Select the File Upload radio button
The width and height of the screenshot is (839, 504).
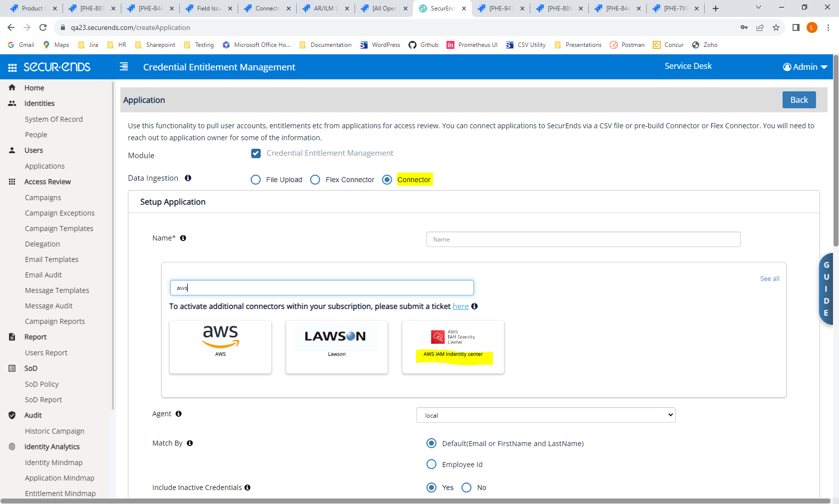tap(256, 180)
